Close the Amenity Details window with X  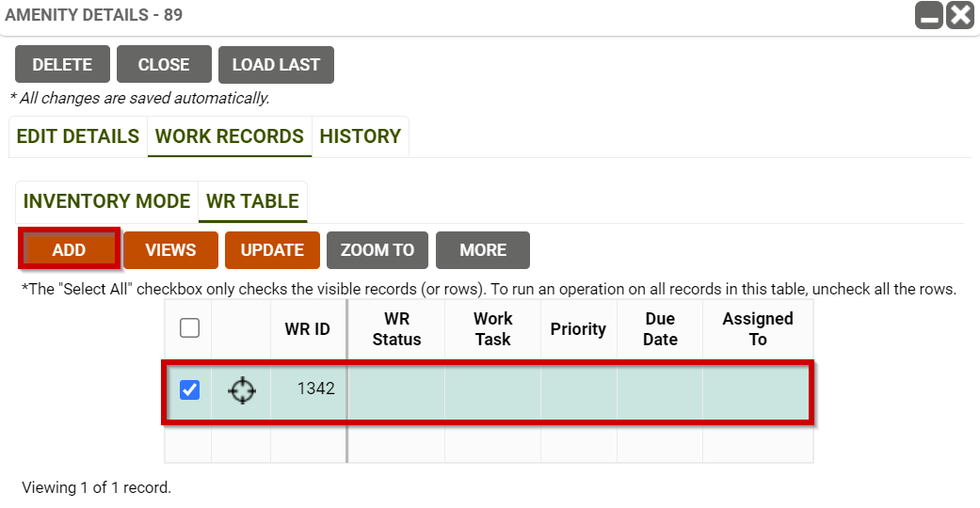(x=959, y=15)
